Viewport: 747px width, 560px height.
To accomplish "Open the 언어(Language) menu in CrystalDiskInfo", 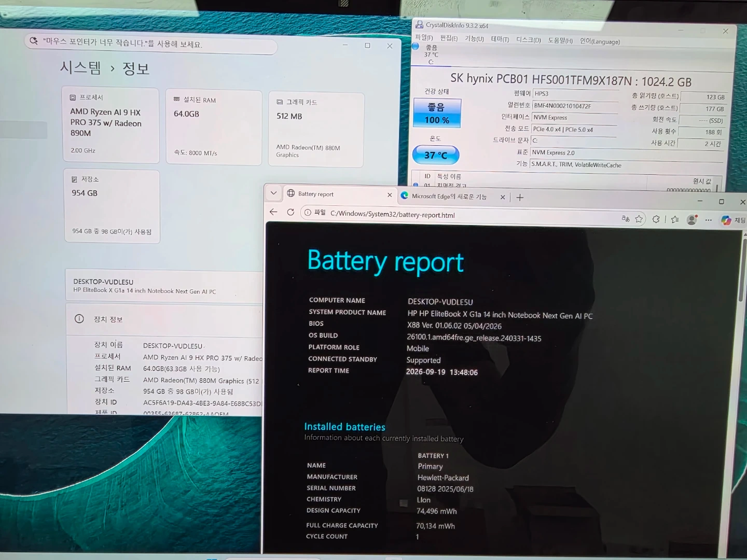I will coord(600,41).
